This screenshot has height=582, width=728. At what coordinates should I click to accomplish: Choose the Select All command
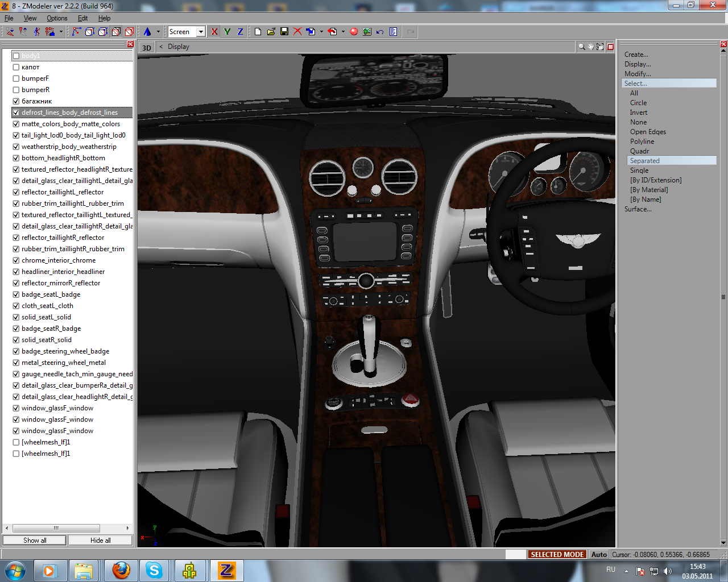pyautogui.click(x=634, y=93)
